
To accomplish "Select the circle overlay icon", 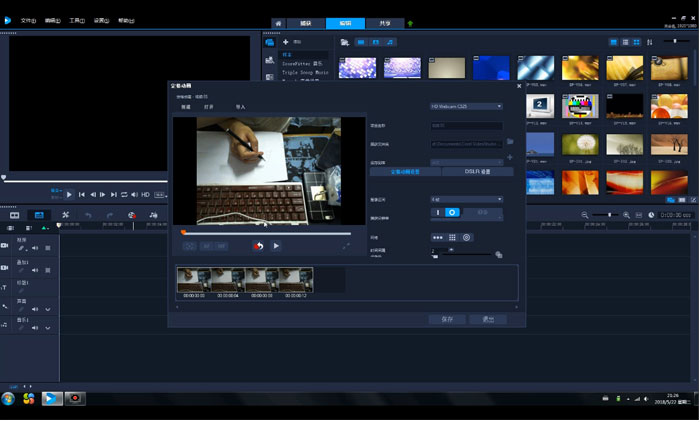I will click(x=466, y=237).
